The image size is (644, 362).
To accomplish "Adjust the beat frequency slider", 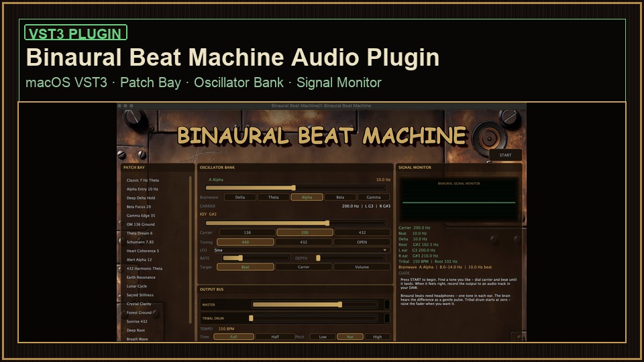I will pyautogui.click(x=295, y=188).
